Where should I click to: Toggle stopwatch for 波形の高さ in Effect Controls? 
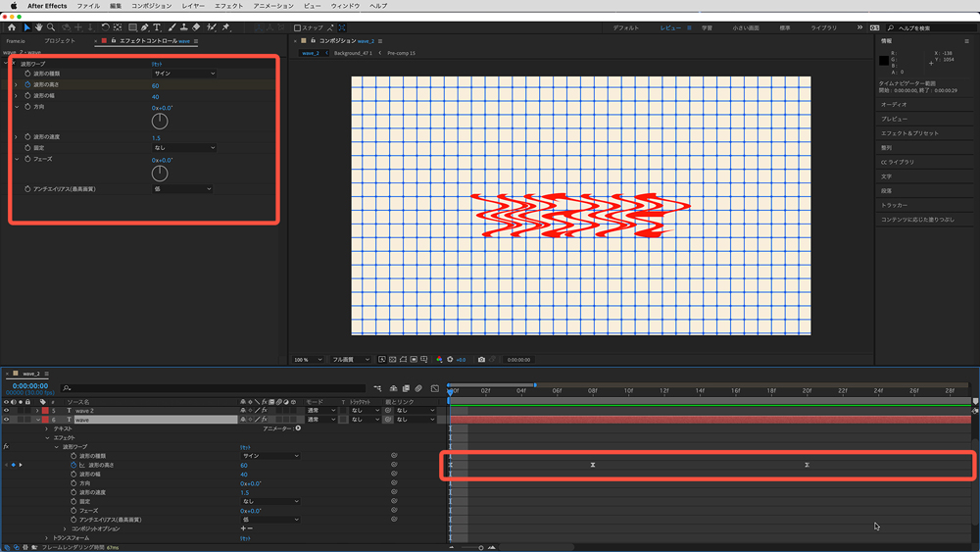coord(28,85)
